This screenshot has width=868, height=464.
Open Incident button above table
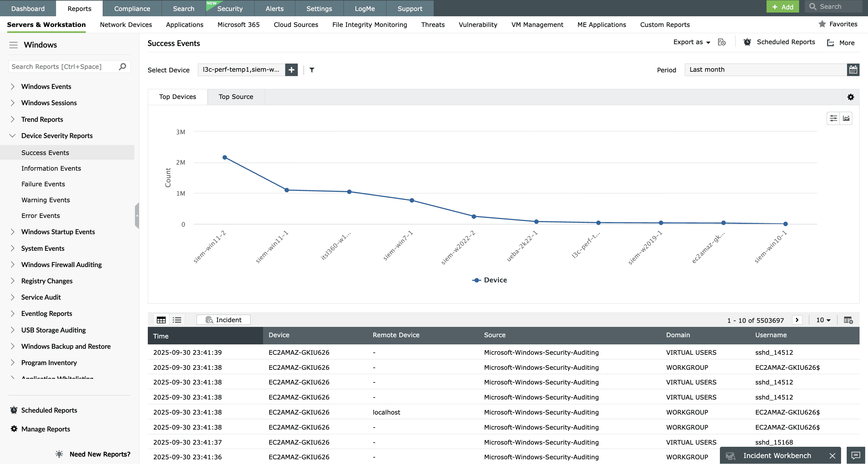[223, 320]
